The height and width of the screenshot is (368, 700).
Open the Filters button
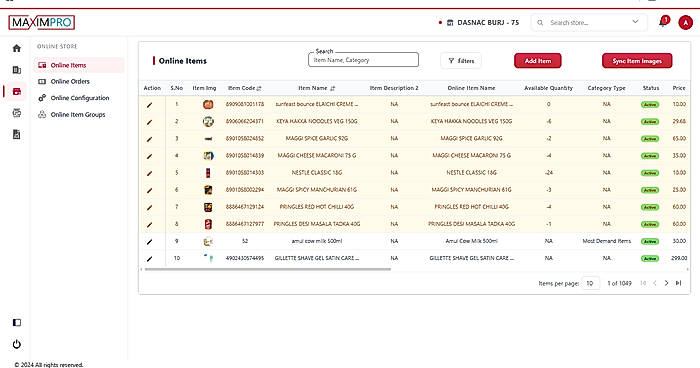pyautogui.click(x=461, y=61)
